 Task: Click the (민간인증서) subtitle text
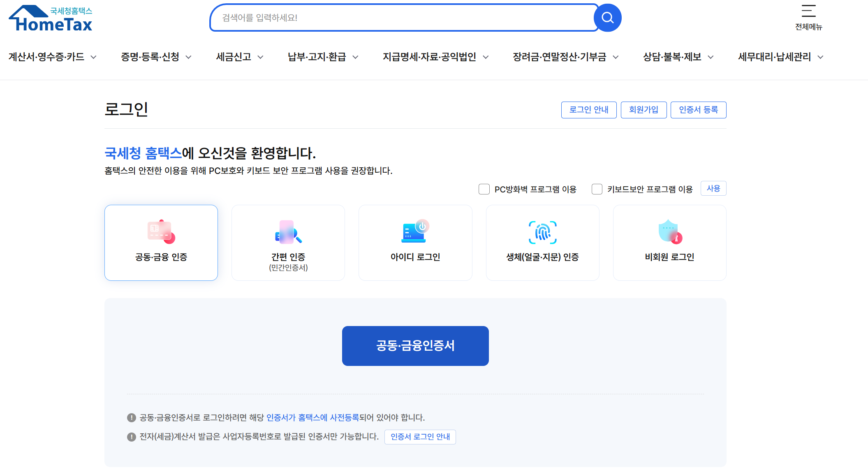[x=288, y=268]
